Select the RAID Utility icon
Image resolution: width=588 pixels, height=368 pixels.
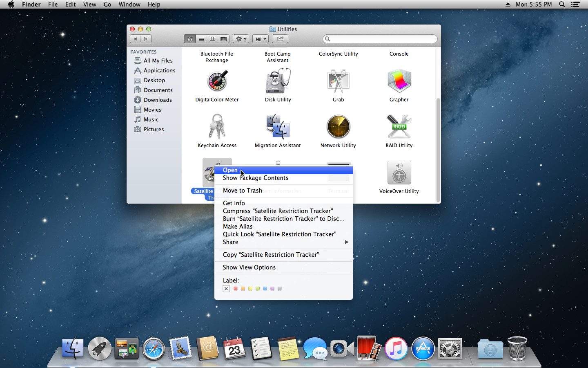coord(399,127)
